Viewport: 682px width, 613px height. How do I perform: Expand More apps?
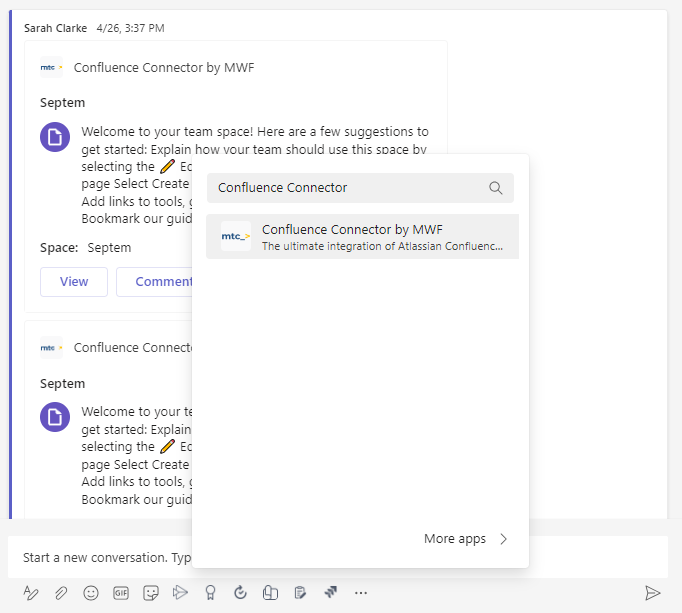pos(455,539)
